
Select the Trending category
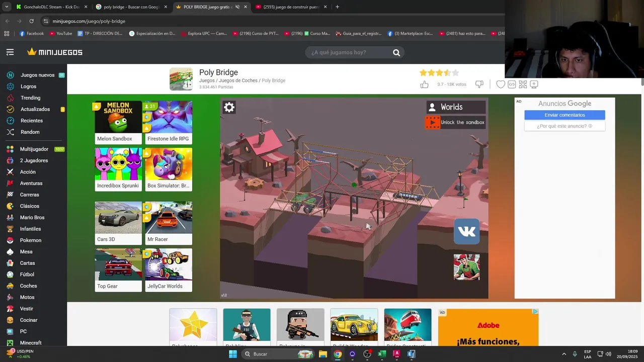30,98
